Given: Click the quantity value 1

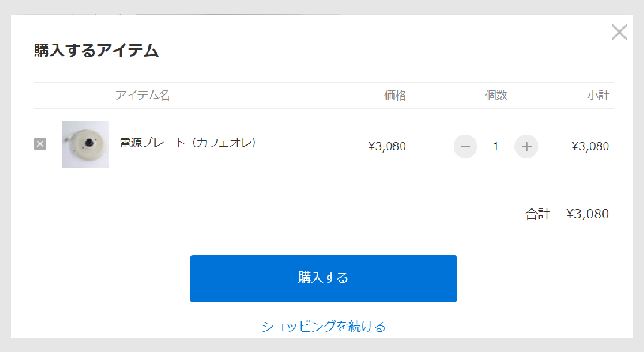Looking at the screenshot, I should [496, 147].
